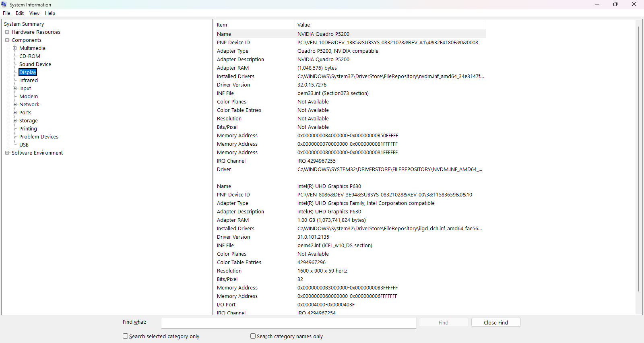Select the Ports category
The image size is (644, 343).
25,113
